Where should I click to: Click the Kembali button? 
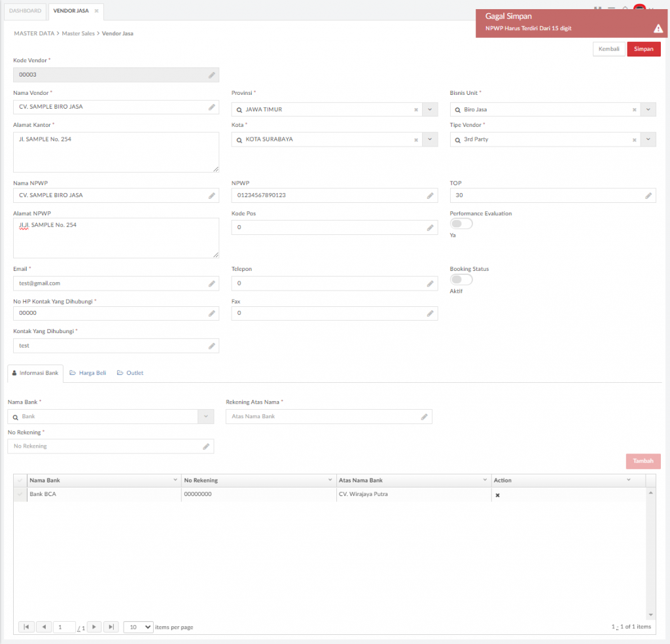click(x=609, y=49)
